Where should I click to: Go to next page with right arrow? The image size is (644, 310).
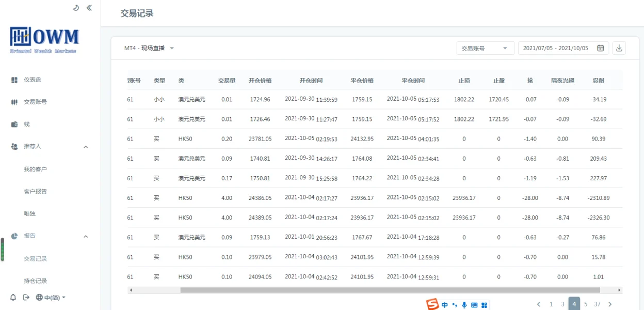pos(610,304)
